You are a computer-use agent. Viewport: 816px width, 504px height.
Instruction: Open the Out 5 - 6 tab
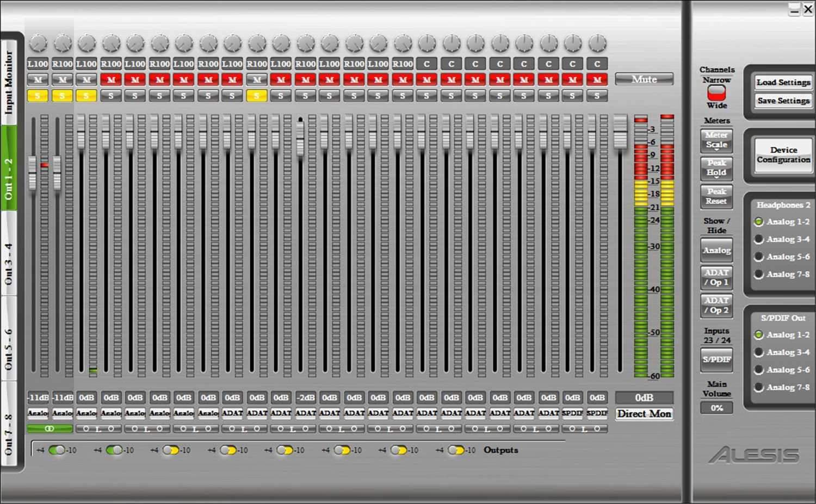tap(9, 339)
